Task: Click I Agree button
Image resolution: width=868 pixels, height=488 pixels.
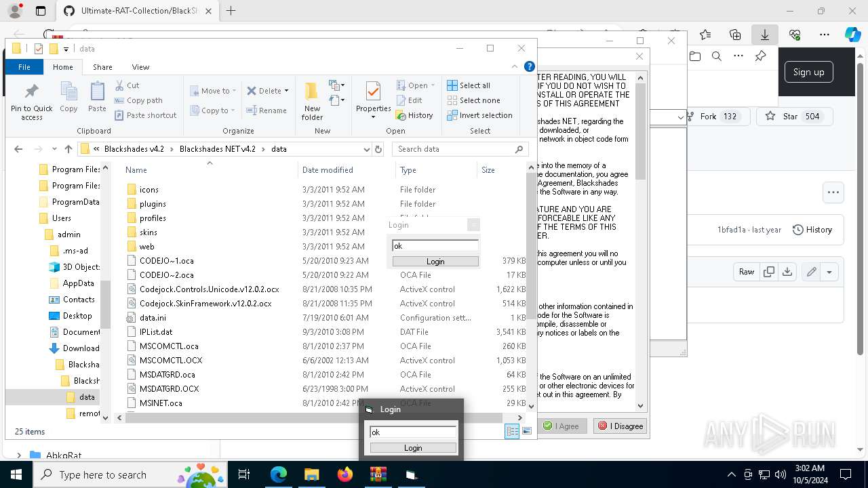Action: point(561,426)
